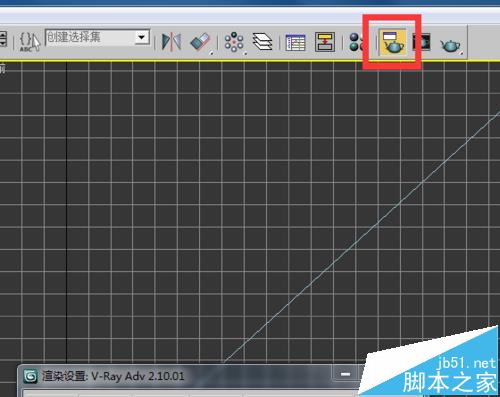Open the Layer Manager stacked sheets icon
The height and width of the screenshot is (397, 500).
click(x=262, y=42)
